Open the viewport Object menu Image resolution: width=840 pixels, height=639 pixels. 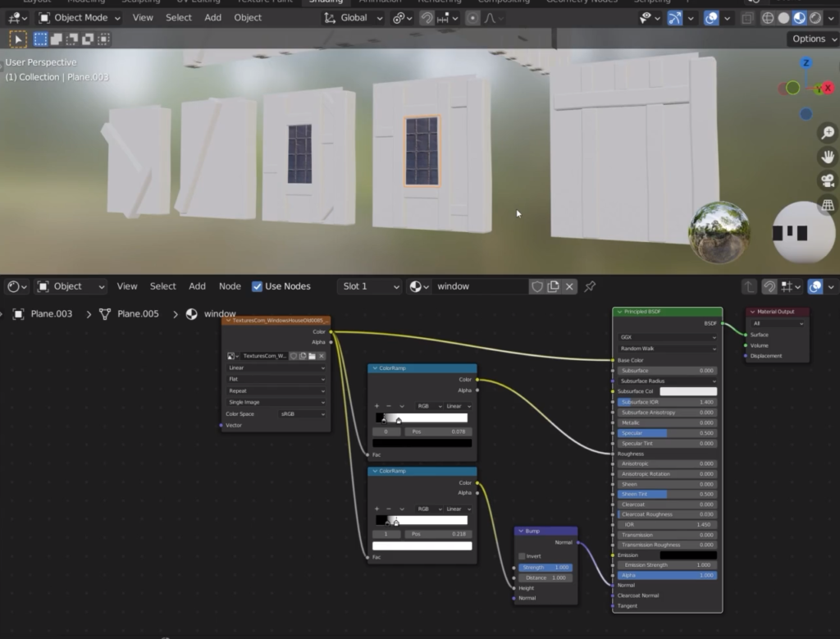point(248,18)
